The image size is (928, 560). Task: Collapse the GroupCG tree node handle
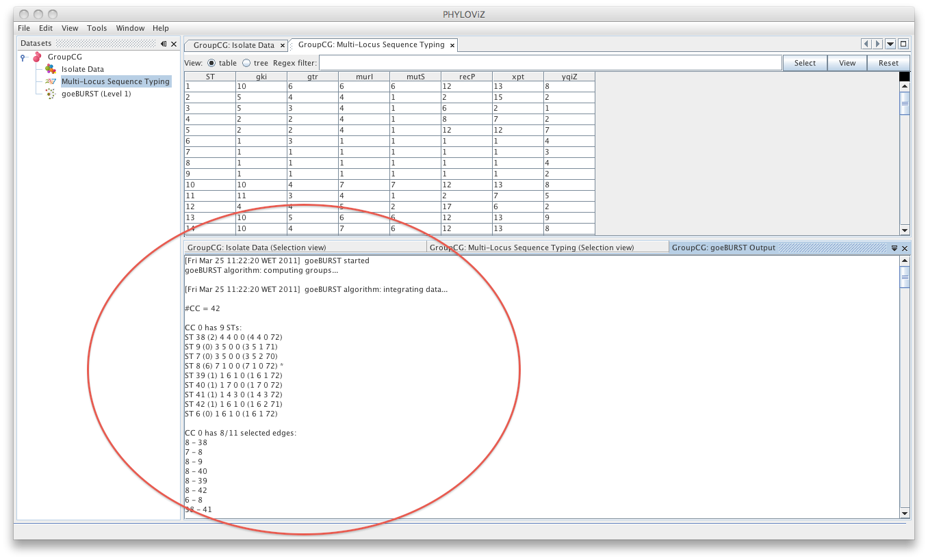coord(23,57)
